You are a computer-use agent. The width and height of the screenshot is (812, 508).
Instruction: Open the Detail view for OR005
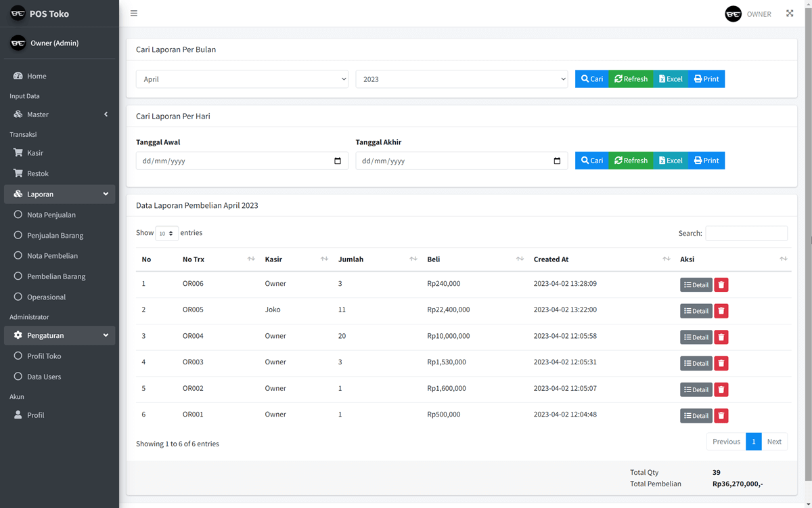[696, 310]
